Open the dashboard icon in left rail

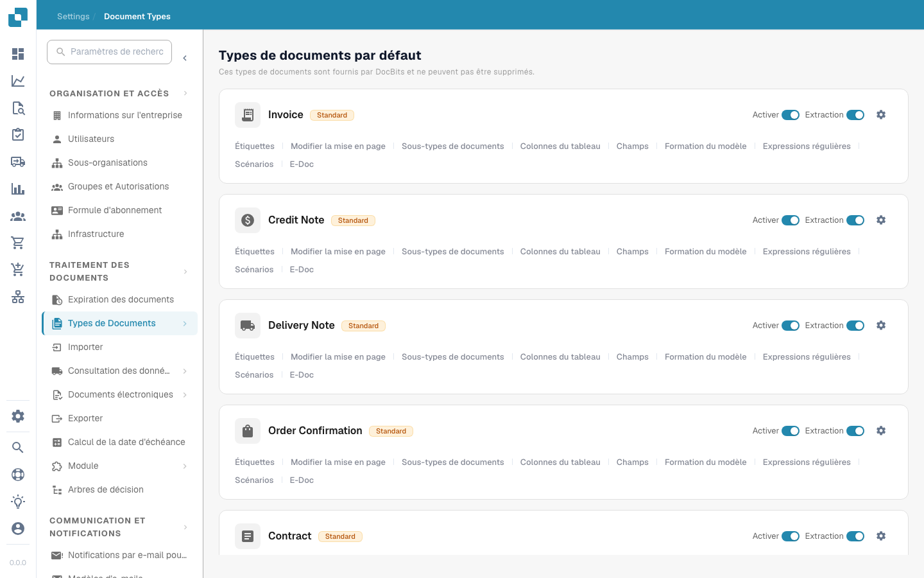(18, 54)
